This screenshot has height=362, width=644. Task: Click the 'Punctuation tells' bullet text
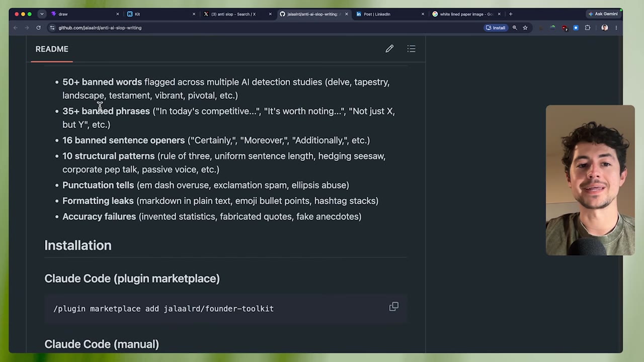[98, 185]
